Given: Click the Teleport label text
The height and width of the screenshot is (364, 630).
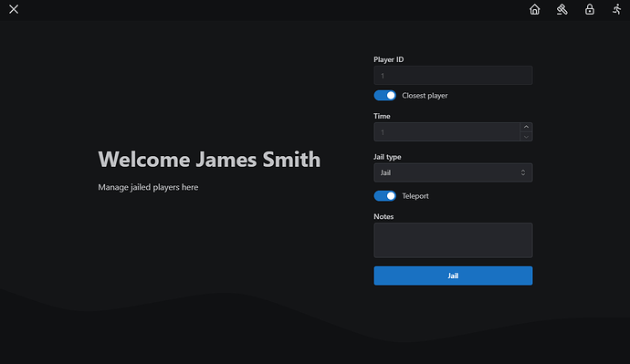Looking at the screenshot, I should (x=415, y=196).
